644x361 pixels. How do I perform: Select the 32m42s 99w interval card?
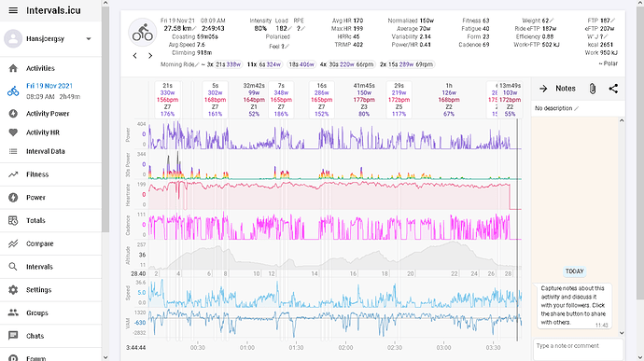[254, 100]
